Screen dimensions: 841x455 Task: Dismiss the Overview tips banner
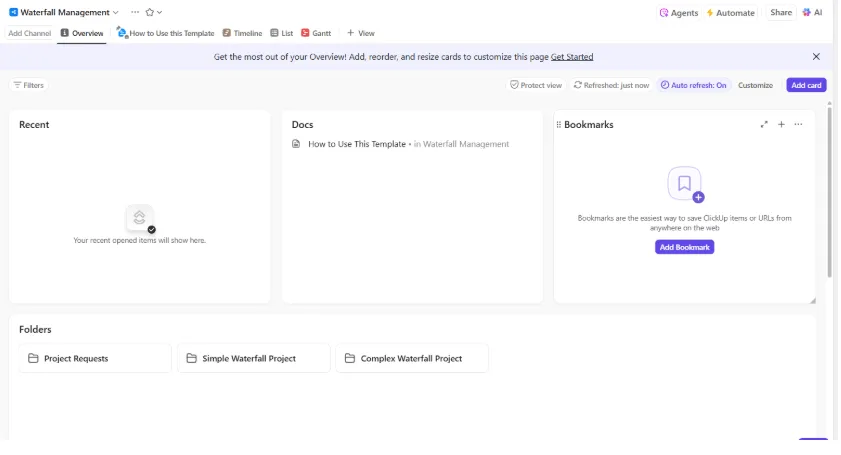(x=816, y=56)
